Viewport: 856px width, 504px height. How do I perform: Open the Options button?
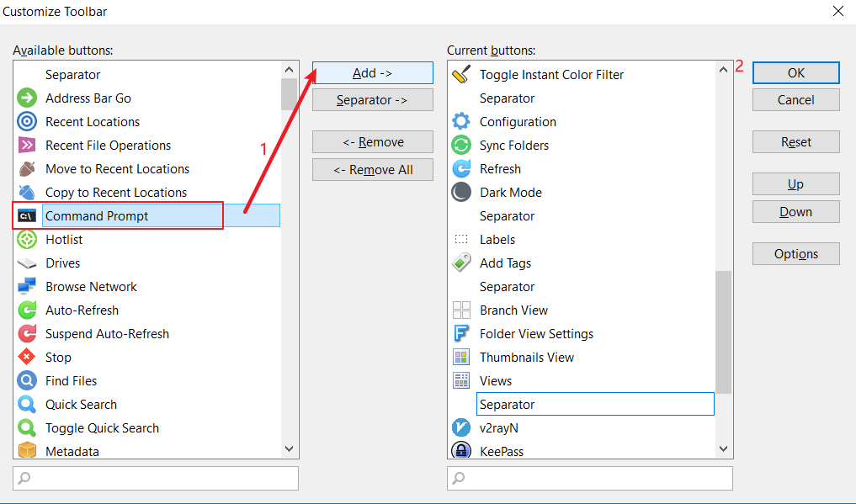[795, 254]
